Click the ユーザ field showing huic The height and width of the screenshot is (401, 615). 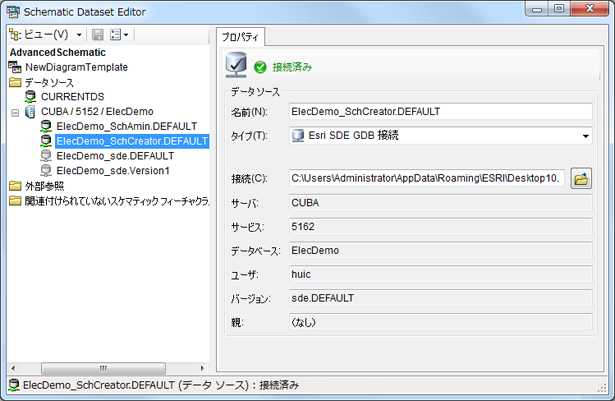pyautogui.click(x=441, y=274)
